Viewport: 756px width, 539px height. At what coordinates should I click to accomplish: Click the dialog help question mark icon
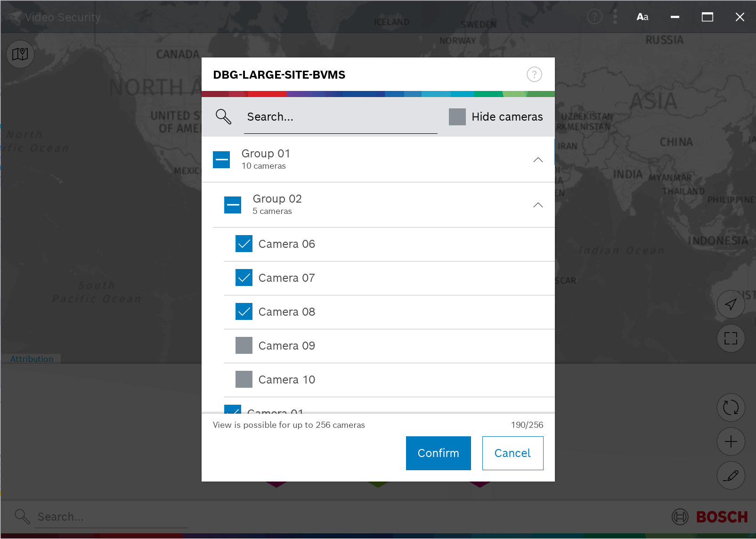[534, 74]
